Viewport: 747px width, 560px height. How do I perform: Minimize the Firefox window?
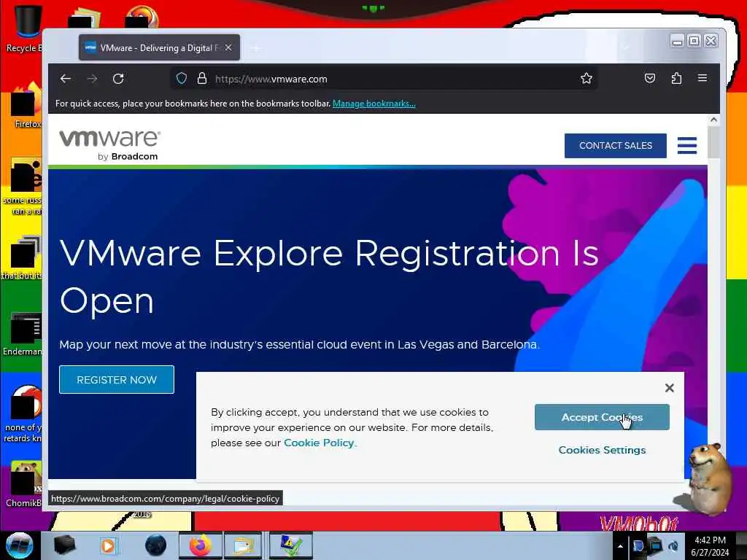pos(677,42)
